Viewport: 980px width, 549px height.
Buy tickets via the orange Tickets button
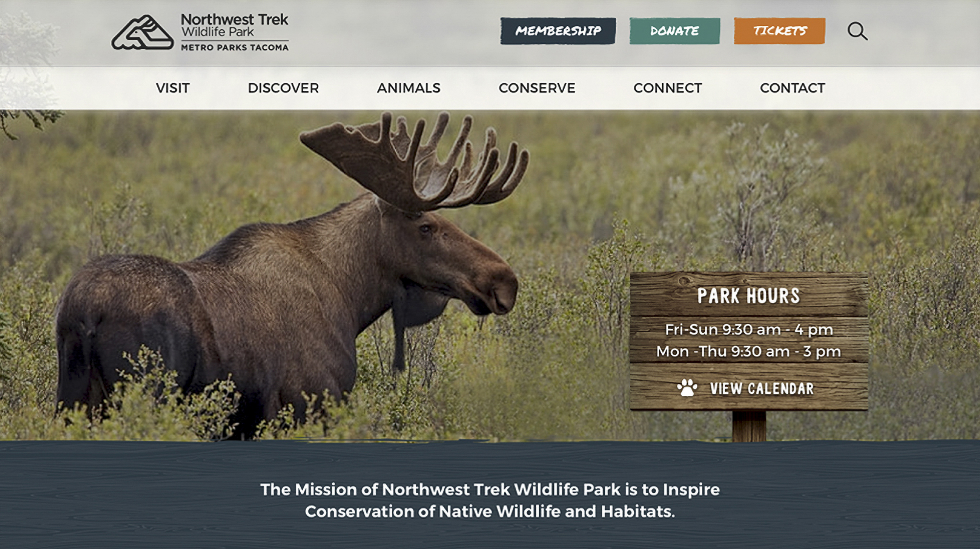pos(780,31)
